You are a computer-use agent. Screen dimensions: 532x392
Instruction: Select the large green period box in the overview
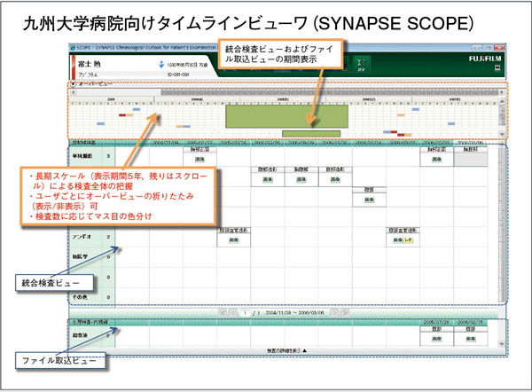click(286, 116)
